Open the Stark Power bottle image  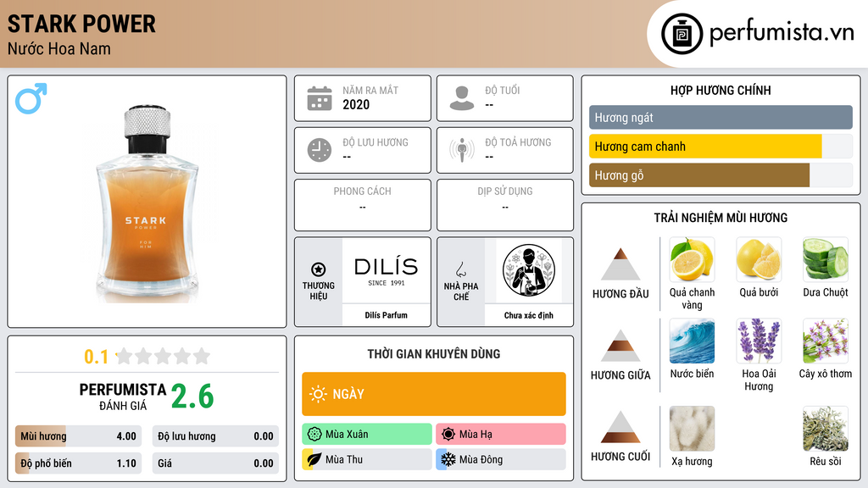pos(147,203)
